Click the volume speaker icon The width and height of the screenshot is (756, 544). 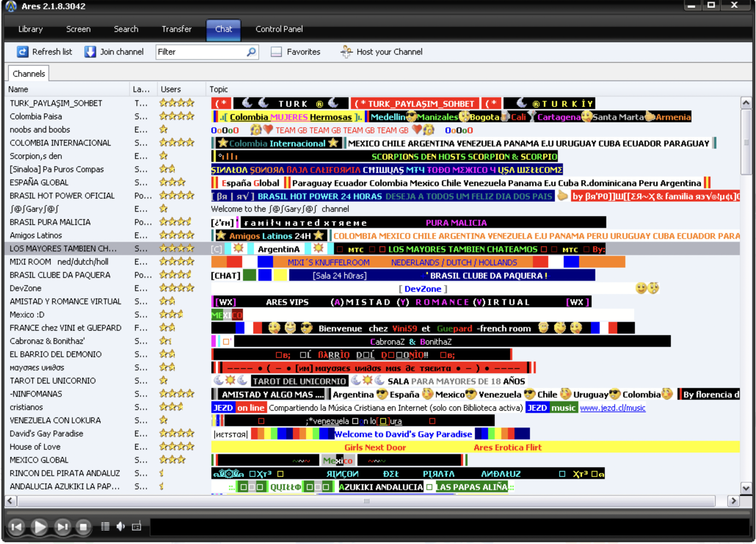coord(120,527)
